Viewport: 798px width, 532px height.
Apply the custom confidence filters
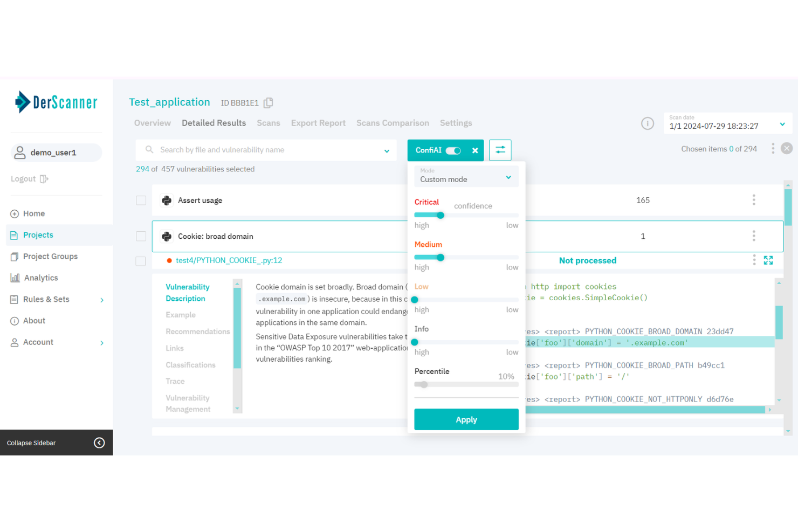[466, 419]
